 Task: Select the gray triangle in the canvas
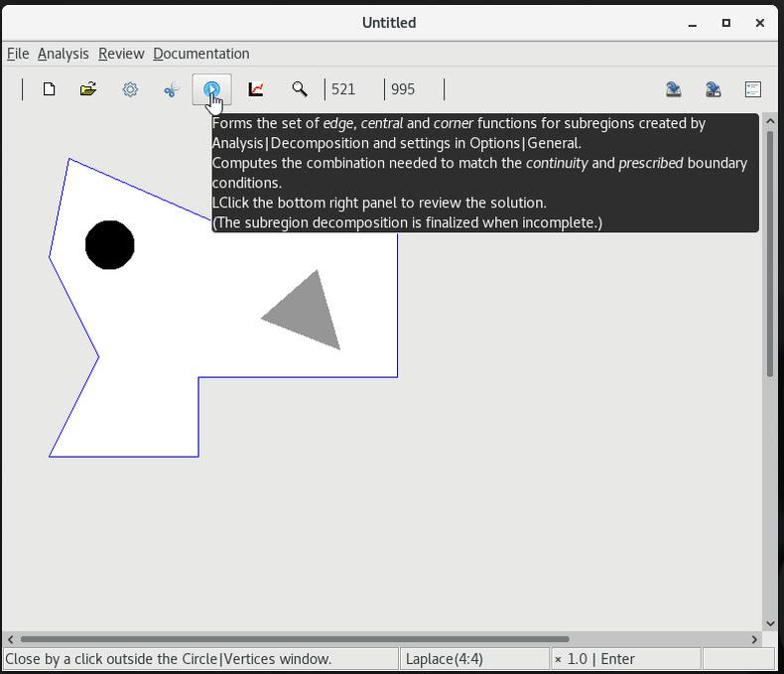(x=306, y=316)
